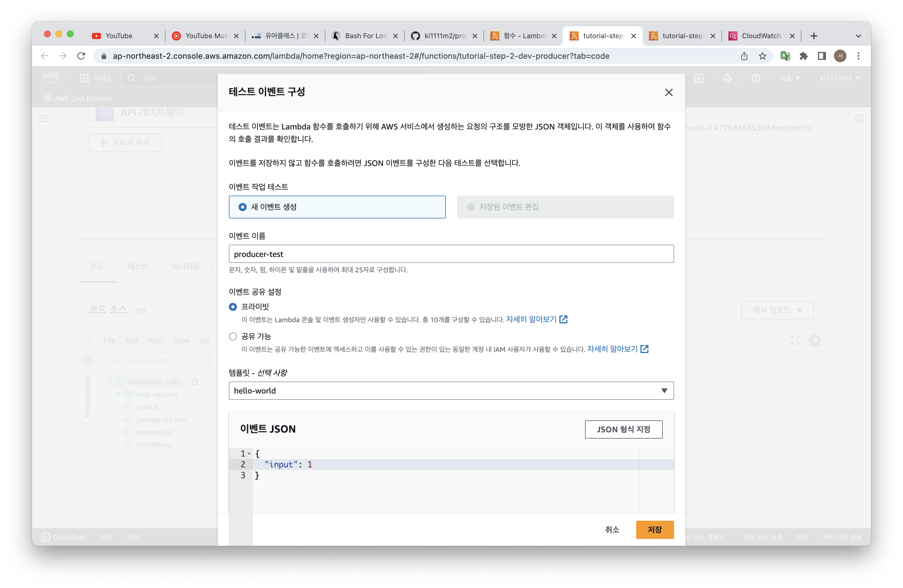The height and width of the screenshot is (588, 903).
Task: Select the 새 이벤트 생성 radio option
Action: click(x=242, y=207)
